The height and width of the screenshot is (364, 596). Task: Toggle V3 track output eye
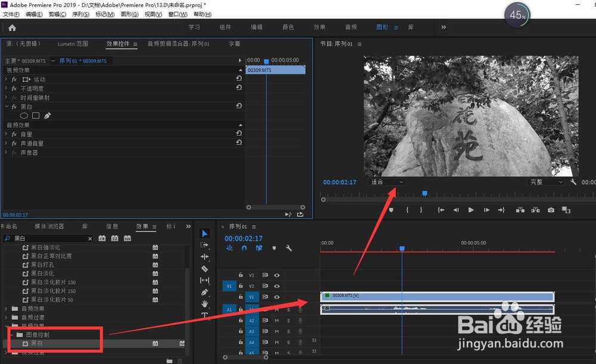[x=277, y=275]
